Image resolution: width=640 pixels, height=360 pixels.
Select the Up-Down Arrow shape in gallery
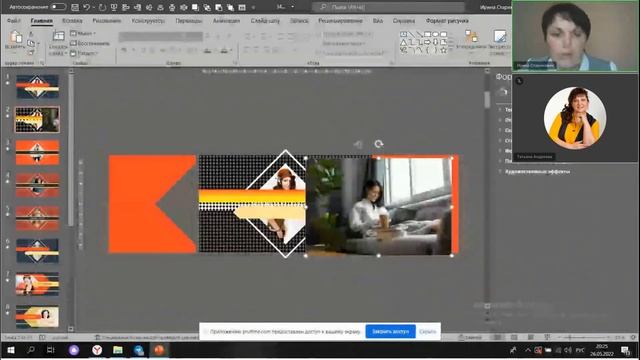coord(436,42)
